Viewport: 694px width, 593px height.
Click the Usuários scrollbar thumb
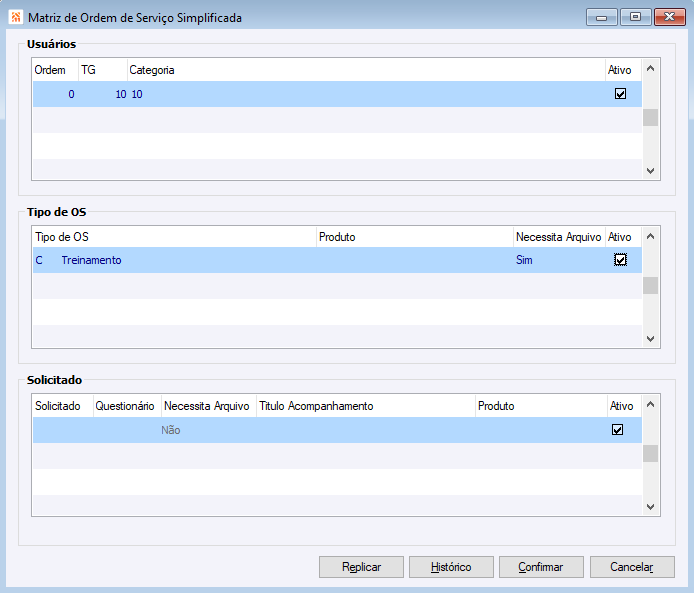pos(650,118)
